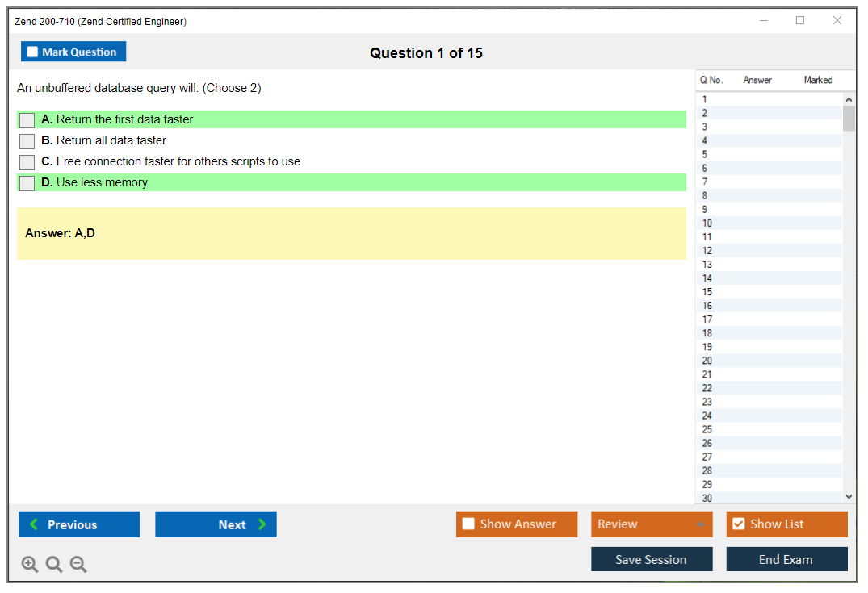The width and height of the screenshot is (868, 593).
Task: Click the zoom out magnifier icon
Action: 78,565
